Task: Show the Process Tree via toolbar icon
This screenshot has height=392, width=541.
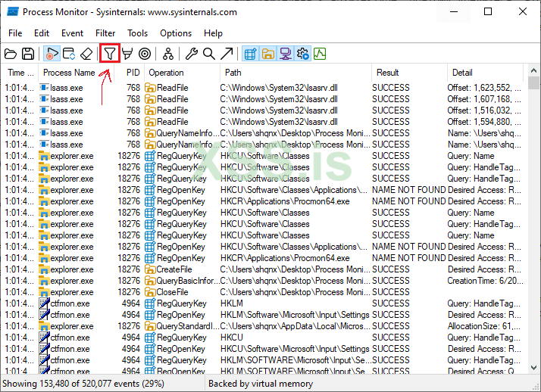Action: point(168,54)
